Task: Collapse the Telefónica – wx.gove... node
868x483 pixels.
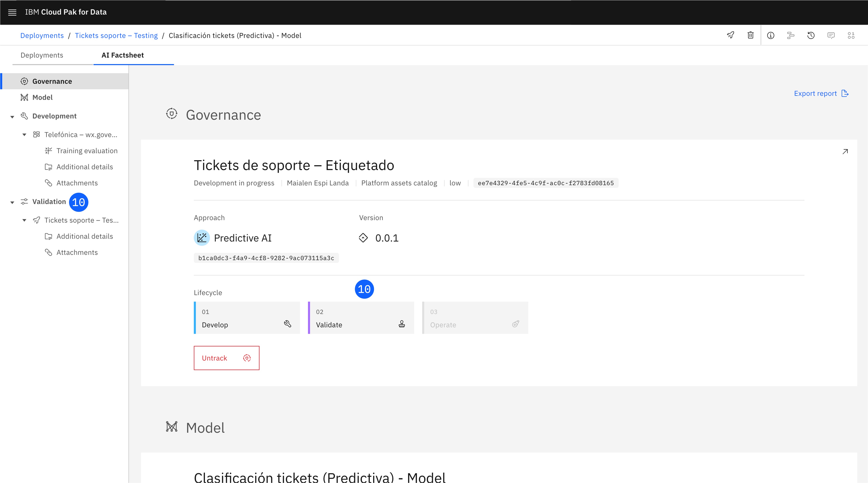Action: click(24, 135)
